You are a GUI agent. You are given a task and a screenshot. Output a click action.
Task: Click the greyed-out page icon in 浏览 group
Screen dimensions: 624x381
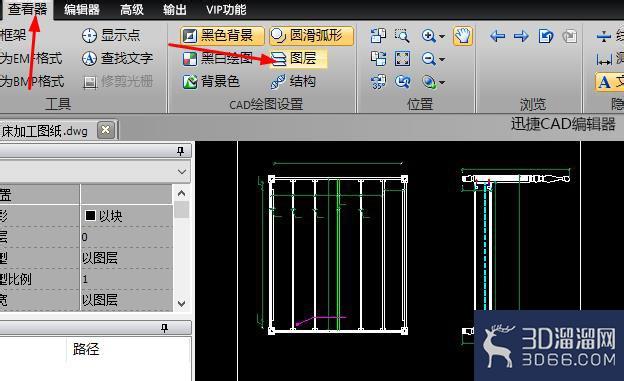[x=569, y=36]
